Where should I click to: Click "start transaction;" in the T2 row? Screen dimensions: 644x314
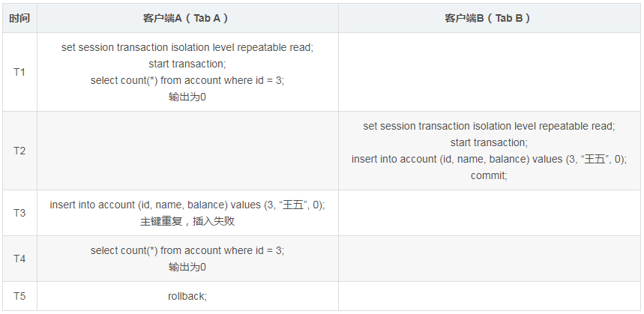pyautogui.click(x=489, y=142)
